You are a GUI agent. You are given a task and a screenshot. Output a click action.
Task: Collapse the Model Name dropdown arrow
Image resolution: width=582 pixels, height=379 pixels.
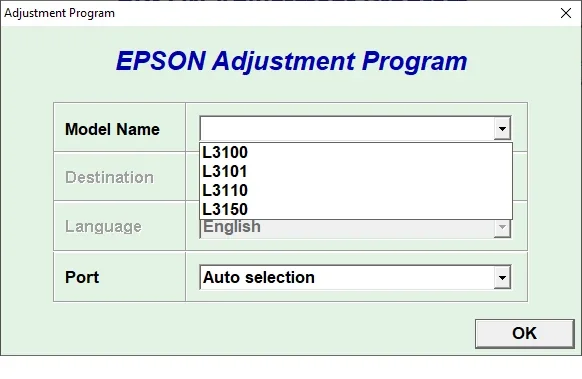[502, 129]
